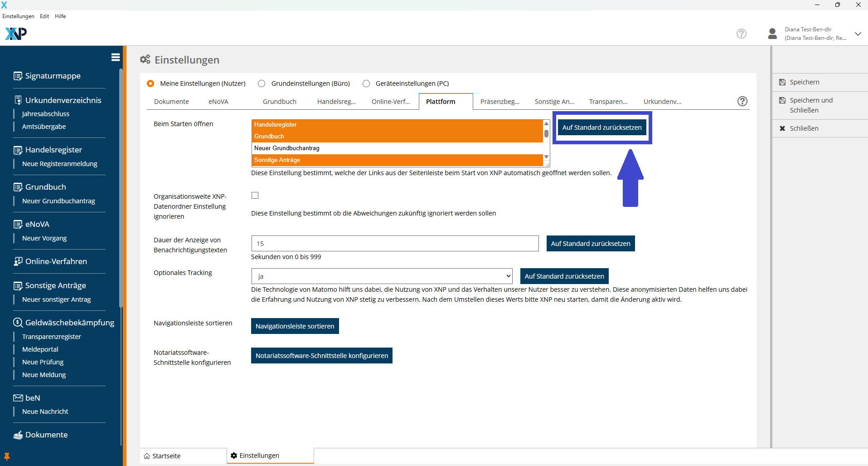Click the Speichern save icon
The height and width of the screenshot is (466, 868).
point(782,82)
